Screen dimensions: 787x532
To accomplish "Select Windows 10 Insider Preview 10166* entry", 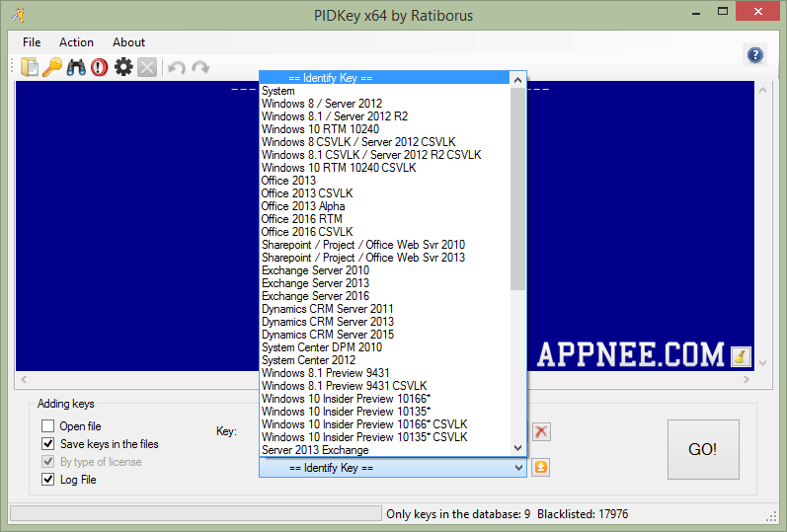I will (384, 399).
